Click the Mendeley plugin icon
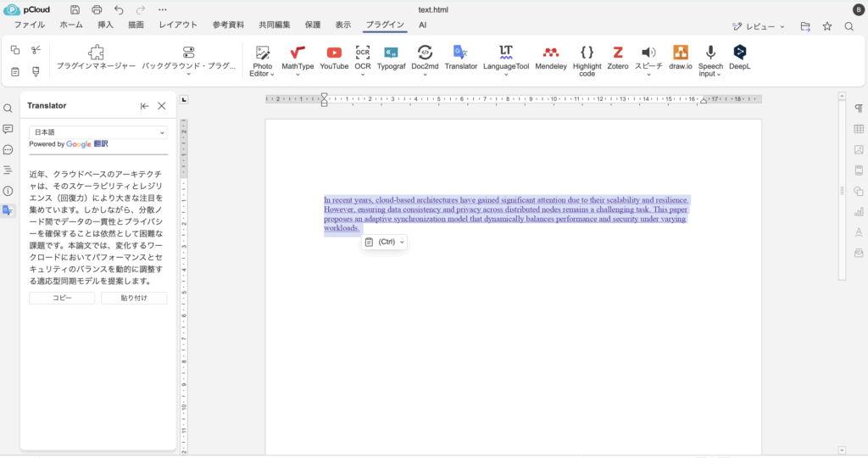 tap(551, 53)
